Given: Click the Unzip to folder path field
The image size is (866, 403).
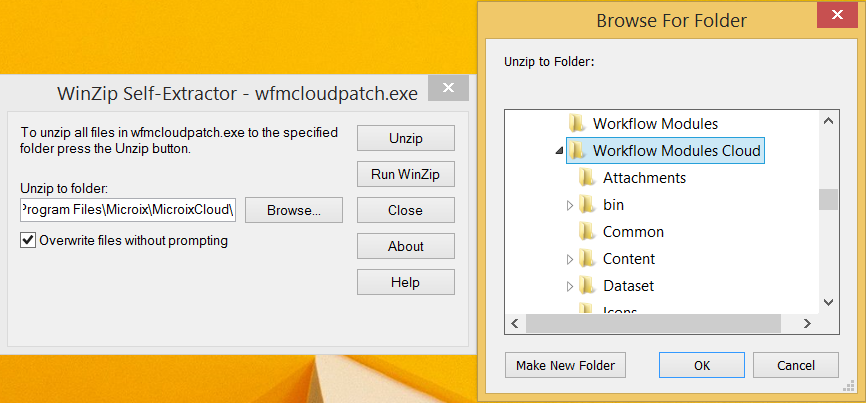Looking at the screenshot, I should [x=127, y=210].
